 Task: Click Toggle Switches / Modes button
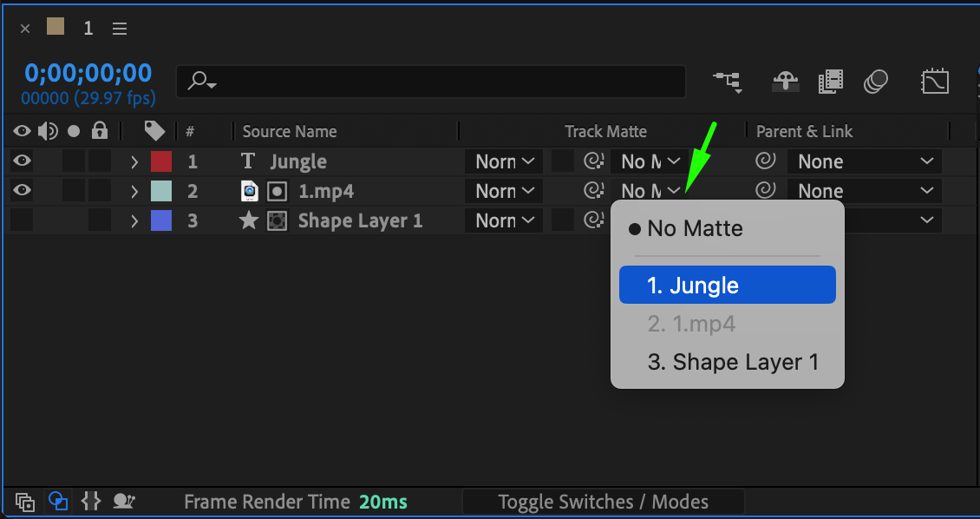pos(603,502)
